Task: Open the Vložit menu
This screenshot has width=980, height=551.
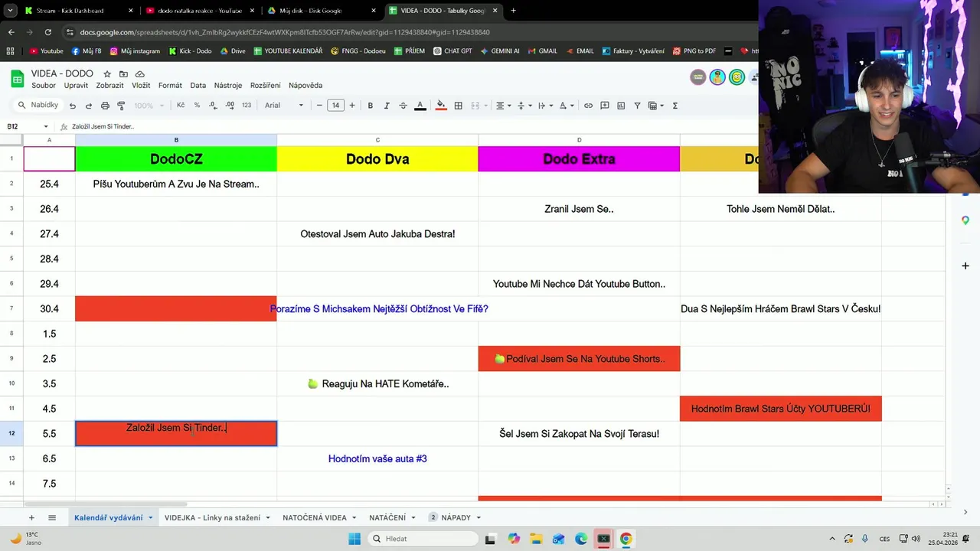Action: coord(141,86)
